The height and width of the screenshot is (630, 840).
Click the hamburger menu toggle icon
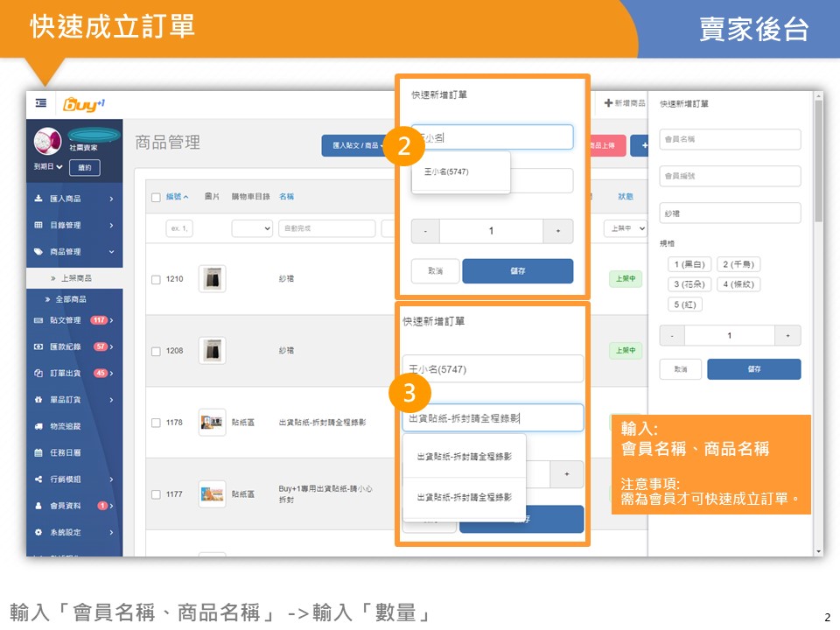41,103
